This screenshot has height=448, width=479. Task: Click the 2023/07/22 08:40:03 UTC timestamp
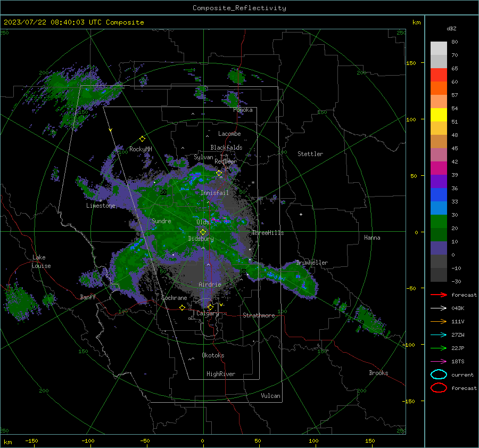coord(53,22)
